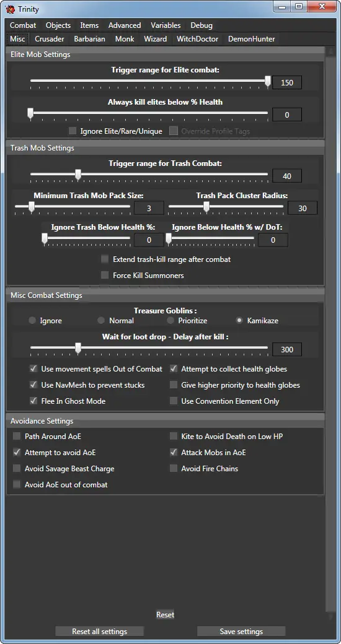Check Extend trash-kill range after combat
The height and width of the screenshot is (644, 341).
pyautogui.click(x=105, y=259)
